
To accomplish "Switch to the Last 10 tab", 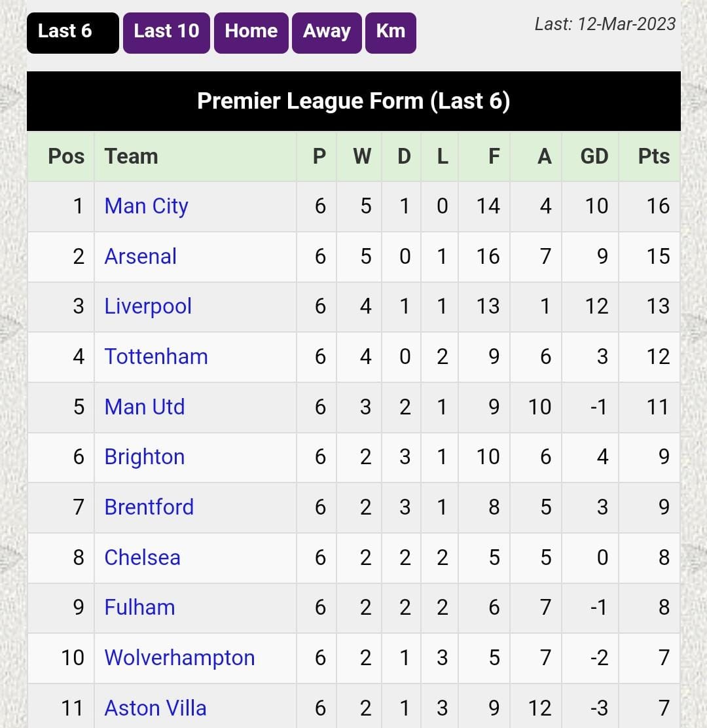I will click(x=167, y=33).
